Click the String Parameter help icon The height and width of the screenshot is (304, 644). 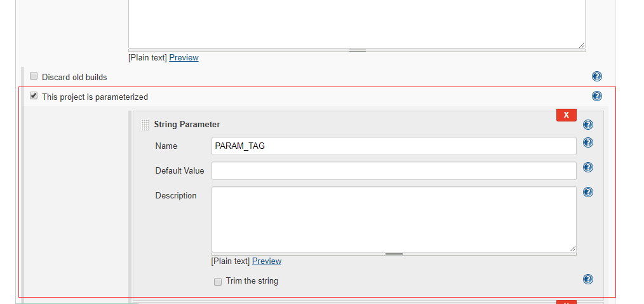tap(588, 125)
